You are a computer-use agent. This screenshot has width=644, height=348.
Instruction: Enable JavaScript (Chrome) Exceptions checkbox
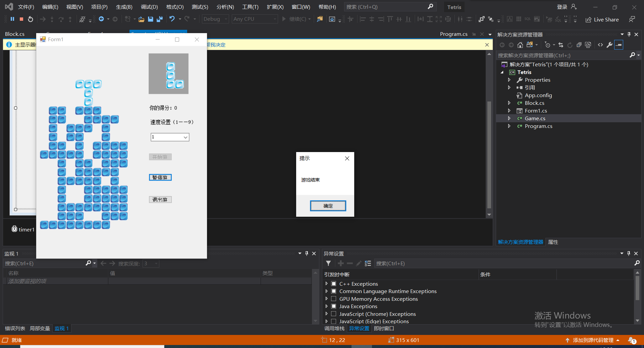334,314
